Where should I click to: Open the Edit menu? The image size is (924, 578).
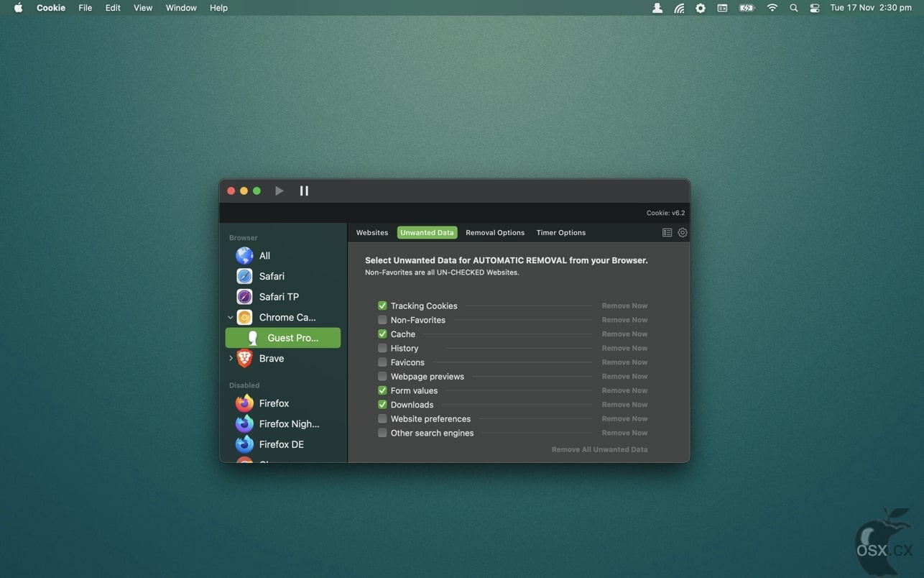click(113, 8)
